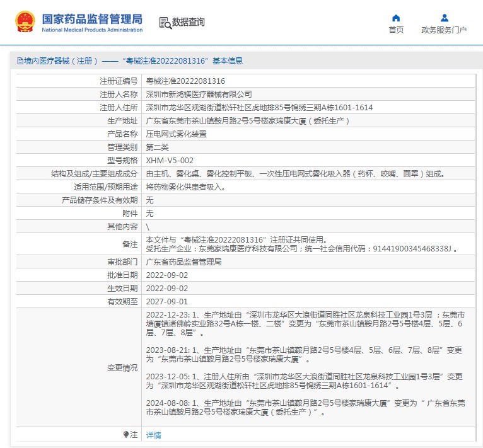The width and height of the screenshot is (483, 448).
Task: Click 广东省药品监督管理局 approval department
Action: pyautogui.click(x=183, y=261)
